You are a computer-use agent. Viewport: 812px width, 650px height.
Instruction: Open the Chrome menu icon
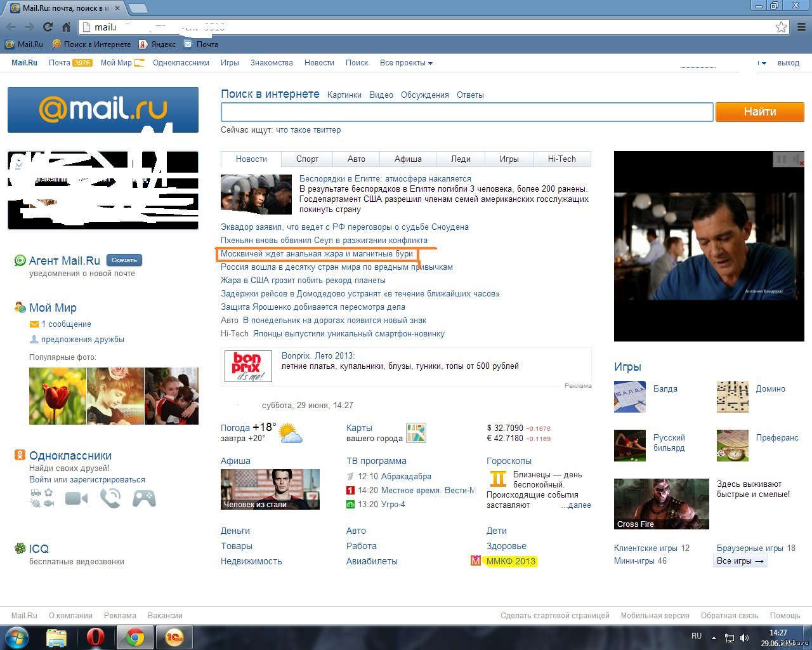point(802,27)
